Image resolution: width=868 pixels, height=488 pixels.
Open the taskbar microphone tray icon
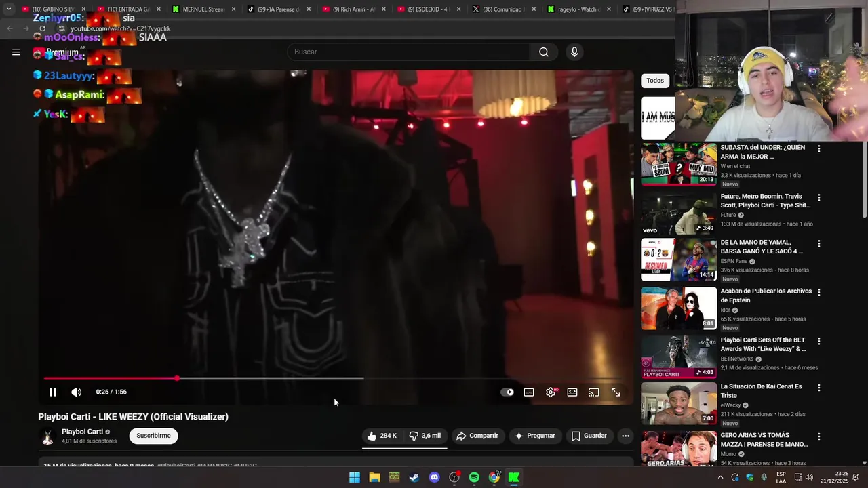[x=764, y=477]
